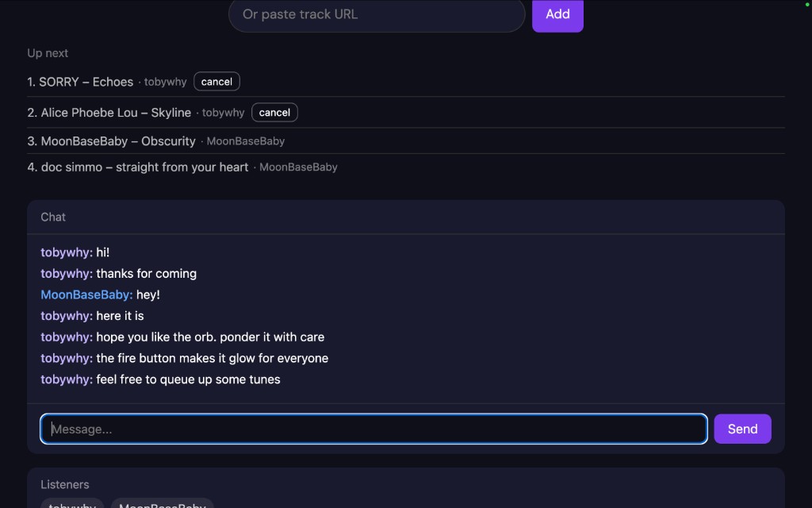Click the "feel free to queue up some tunes" message
The height and width of the screenshot is (508, 812).
[x=188, y=379]
